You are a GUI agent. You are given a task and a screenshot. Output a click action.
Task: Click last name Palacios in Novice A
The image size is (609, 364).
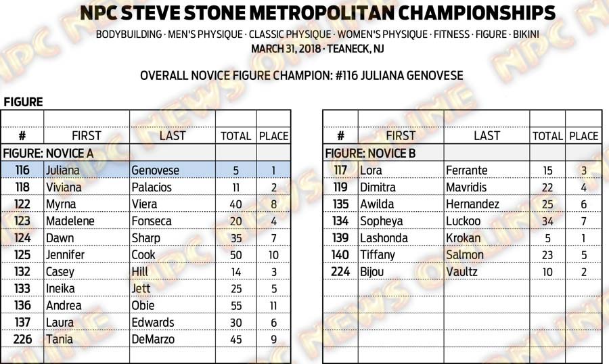[x=152, y=187]
